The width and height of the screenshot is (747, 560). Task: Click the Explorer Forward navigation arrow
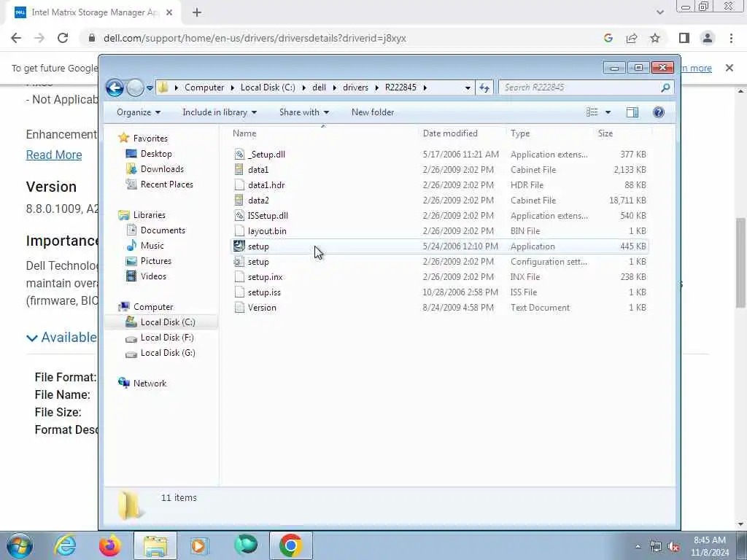[135, 87]
